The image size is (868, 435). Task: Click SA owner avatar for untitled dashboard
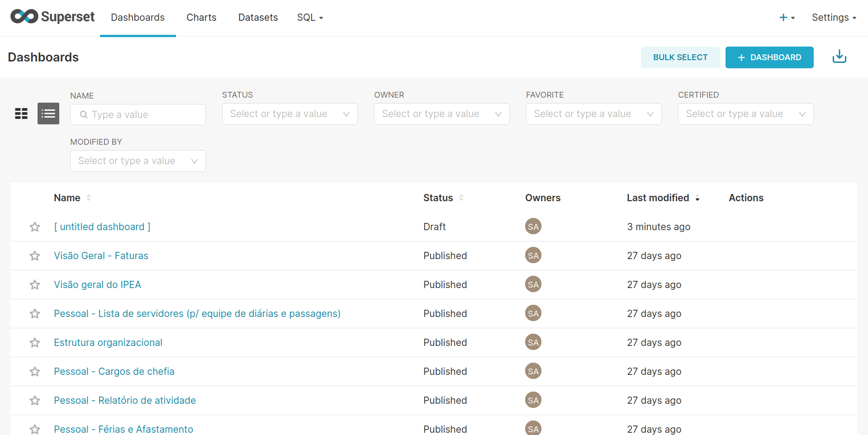click(533, 227)
